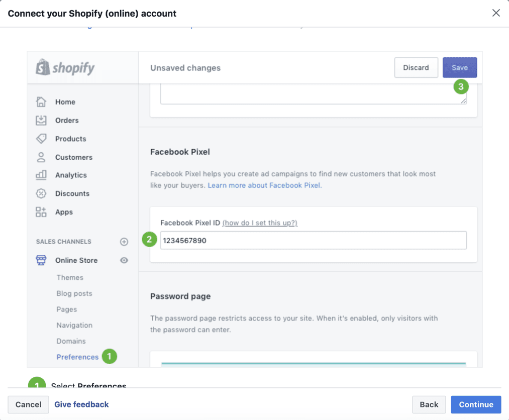
Task: Open the 'how do I set this up?' link
Action: click(259, 223)
